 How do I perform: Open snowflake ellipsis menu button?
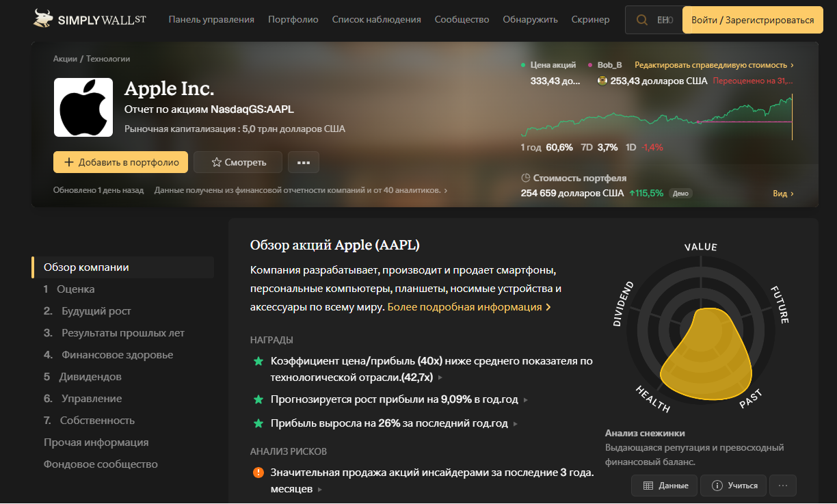[x=783, y=486]
